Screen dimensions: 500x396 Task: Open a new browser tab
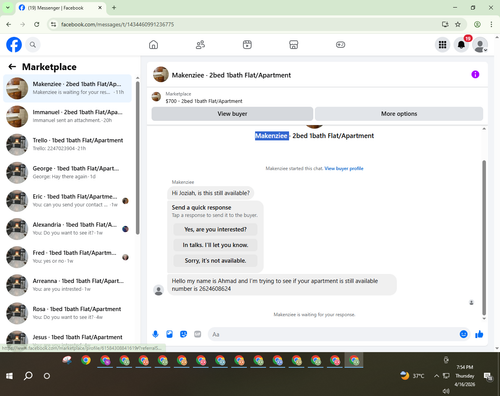(x=114, y=8)
